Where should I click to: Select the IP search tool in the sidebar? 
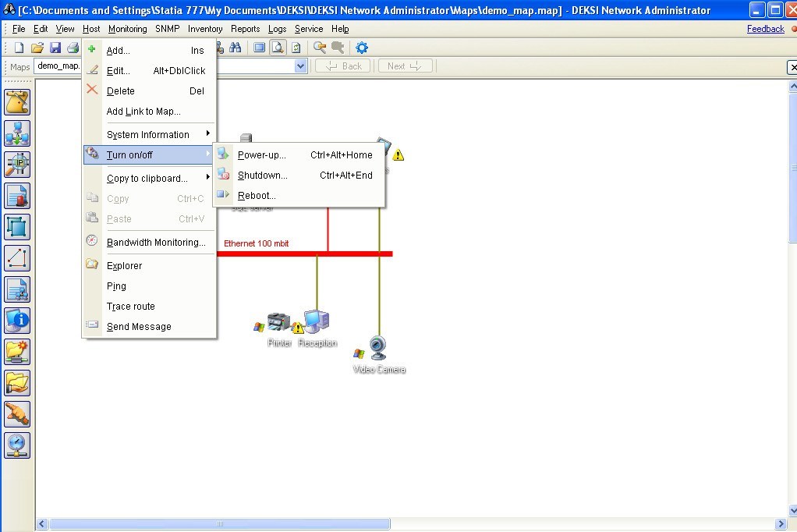click(x=16, y=165)
